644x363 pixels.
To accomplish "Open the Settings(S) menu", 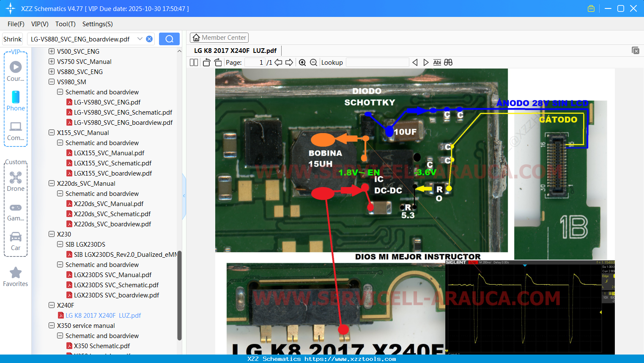I will click(98, 24).
